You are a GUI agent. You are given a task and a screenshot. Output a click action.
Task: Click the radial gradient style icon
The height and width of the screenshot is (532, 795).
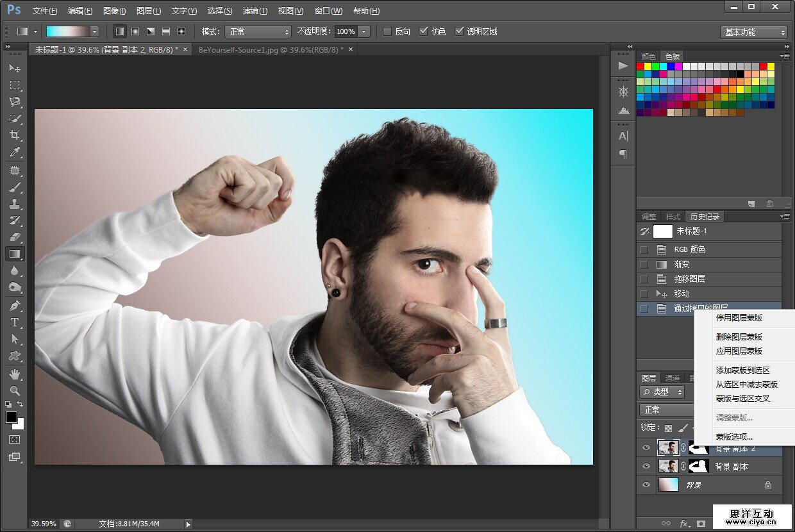coord(135,31)
